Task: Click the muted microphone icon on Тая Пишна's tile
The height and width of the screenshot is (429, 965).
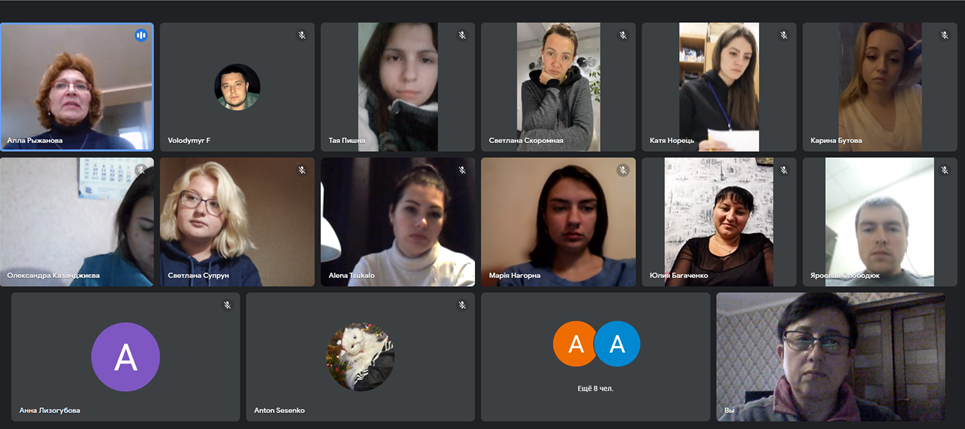Action: [462, 35]
